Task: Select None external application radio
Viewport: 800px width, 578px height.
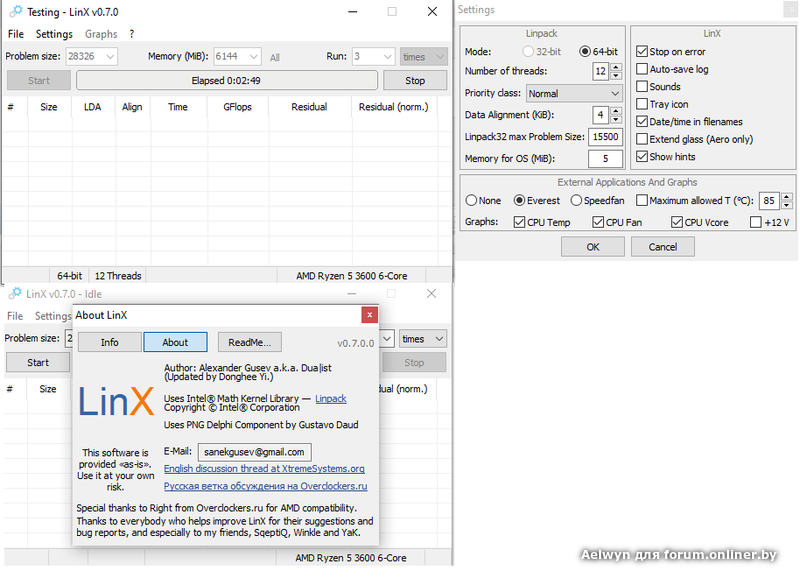Action: click(x=471, y=200)
